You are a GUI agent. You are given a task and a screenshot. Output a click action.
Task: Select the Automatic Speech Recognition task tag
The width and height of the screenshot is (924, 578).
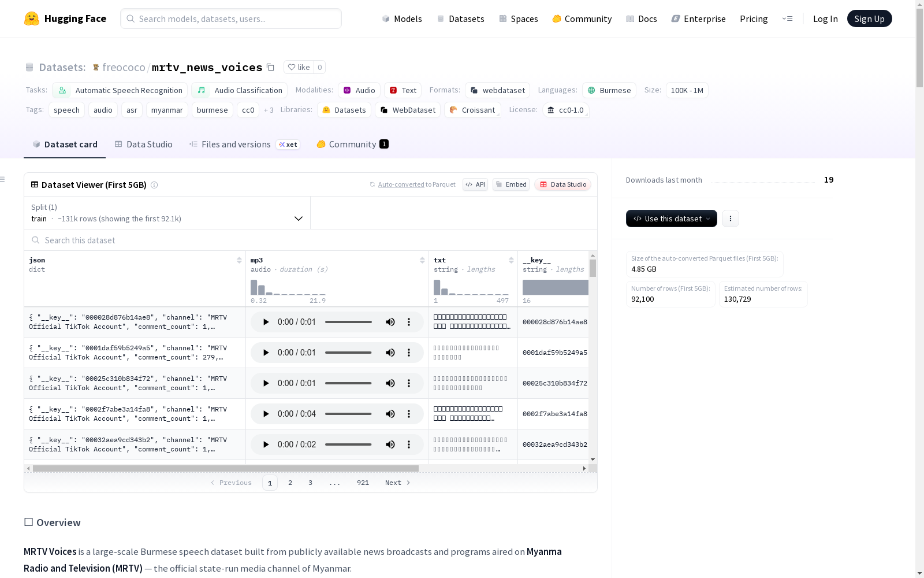(120, 90)
